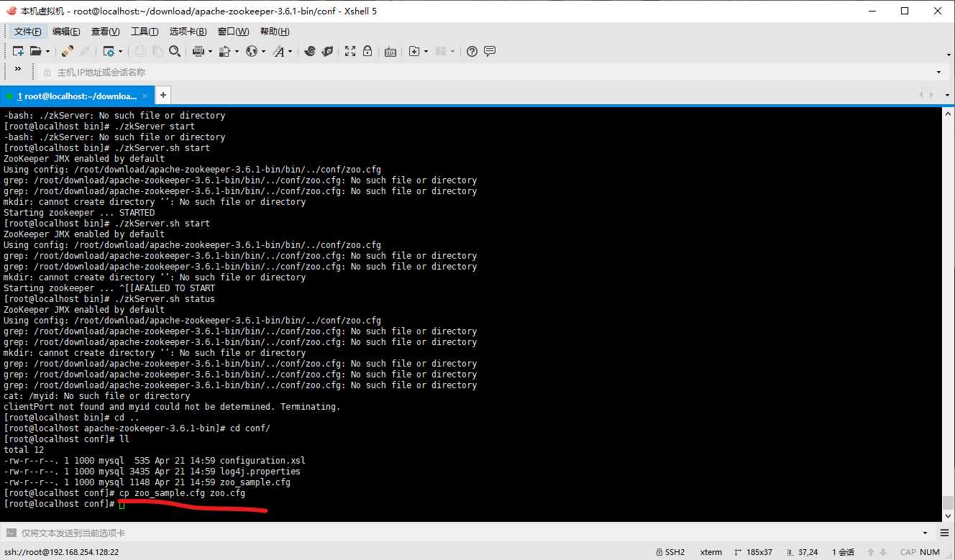Expand the globe encoding dropdown arrow

point(263,51)
